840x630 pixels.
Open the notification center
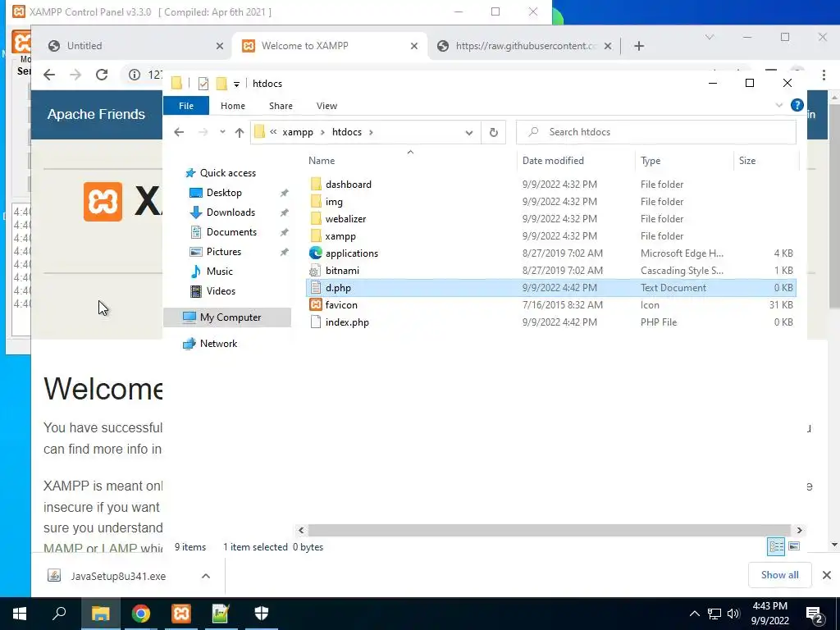click(x=815, y=614)
